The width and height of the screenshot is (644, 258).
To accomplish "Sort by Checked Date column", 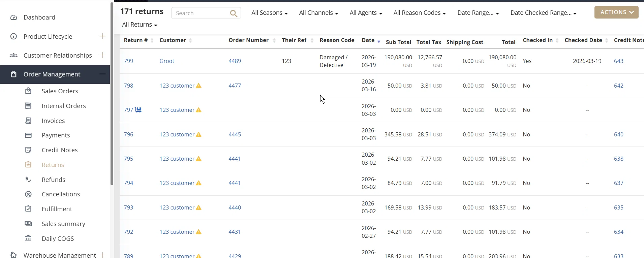I will [x=586, y=40].
